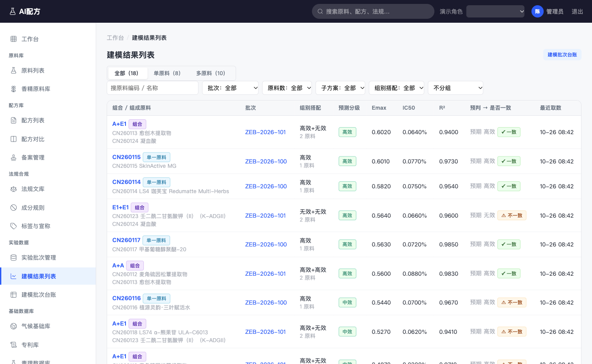This screenshot has width=592, height=364.
Task: Click the 实验批次管理 database icon
Action: click(14, 257)
